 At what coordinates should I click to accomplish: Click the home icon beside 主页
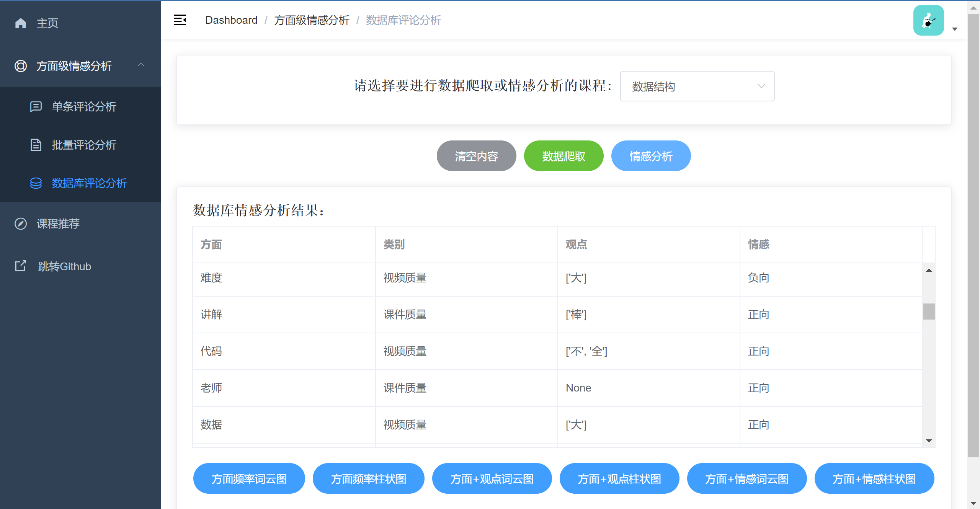click(x=21, y=23)
